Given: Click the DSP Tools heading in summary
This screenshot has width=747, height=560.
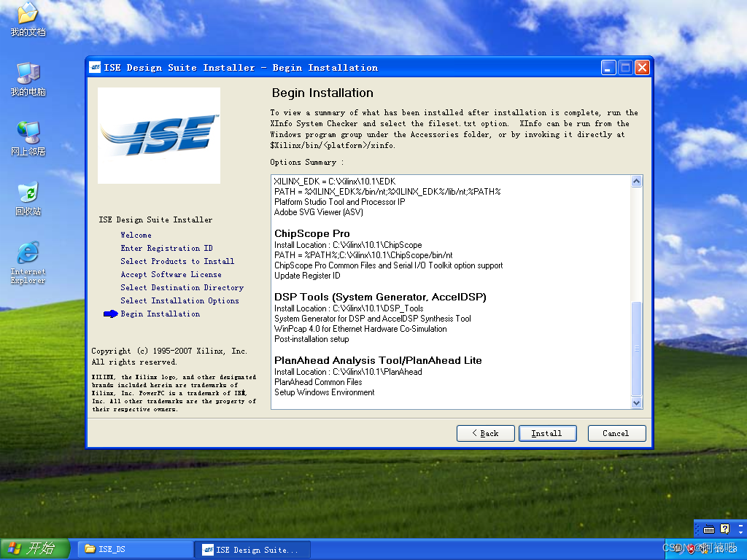Looking at the screenshot, I should (380, 297).
